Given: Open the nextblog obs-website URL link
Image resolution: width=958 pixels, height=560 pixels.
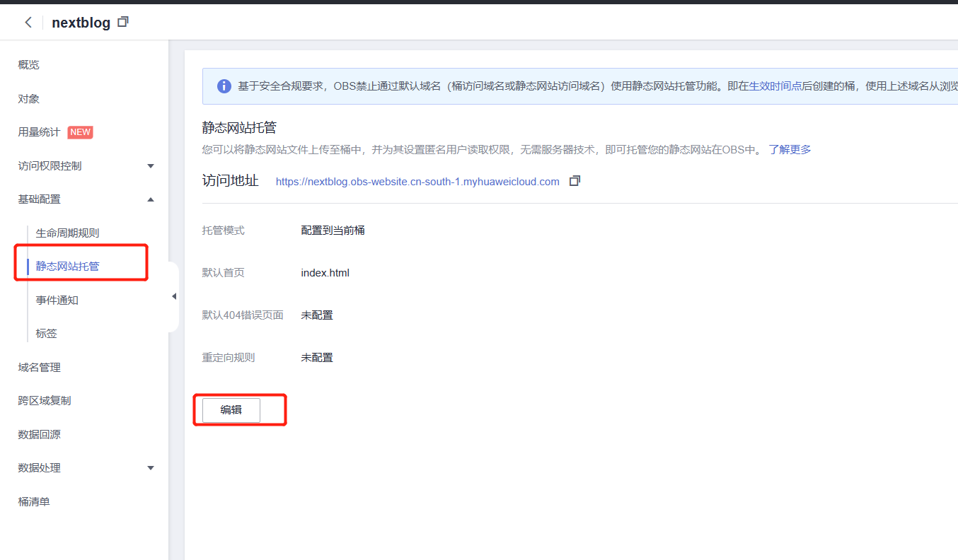Looking at the screenshot, I should [417, 182].
